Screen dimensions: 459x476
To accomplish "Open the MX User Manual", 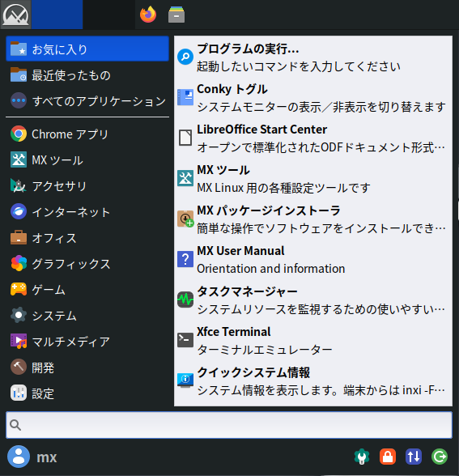I will (313, 260).
